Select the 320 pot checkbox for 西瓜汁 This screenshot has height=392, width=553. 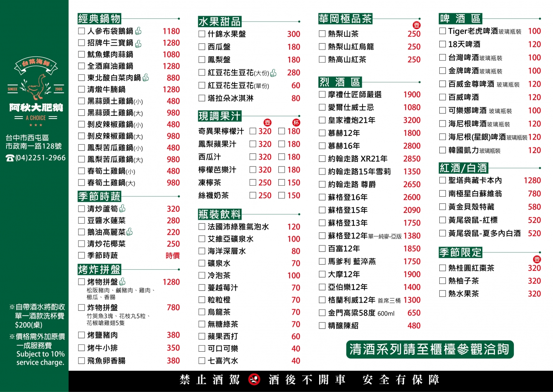tap(253, 157)
